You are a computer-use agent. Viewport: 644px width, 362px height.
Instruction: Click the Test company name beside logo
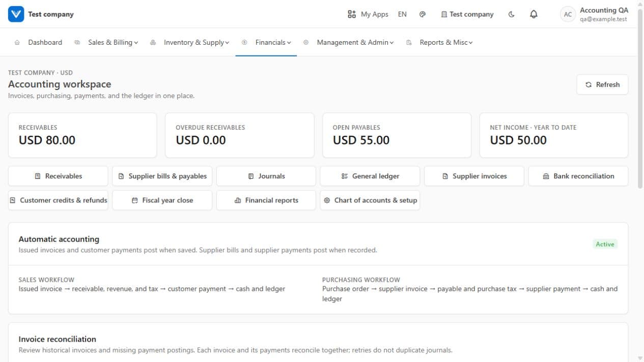click(51, 14)
